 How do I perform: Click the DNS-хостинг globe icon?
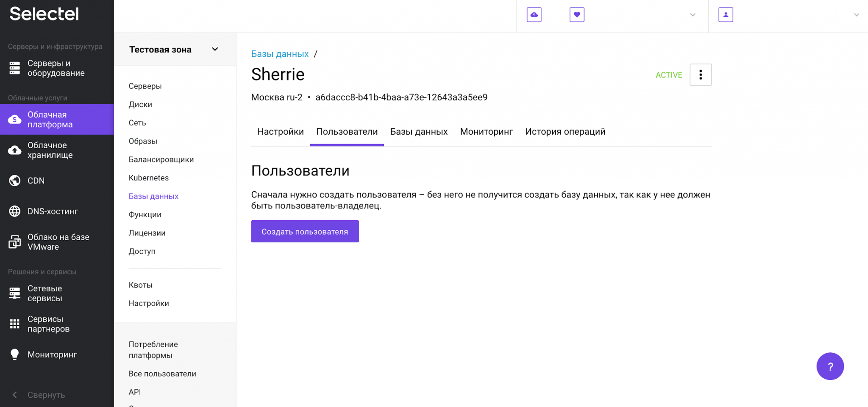15,211
